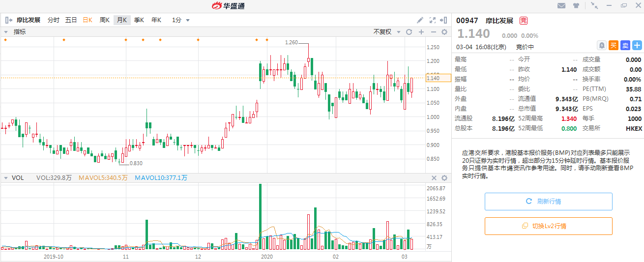Open main chart indicator settings gear

click(x=444, y=32)
